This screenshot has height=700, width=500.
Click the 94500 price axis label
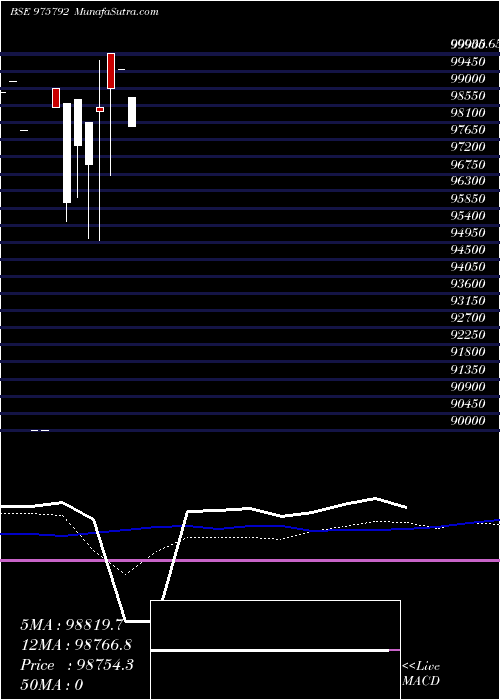(x=468, y=250)
